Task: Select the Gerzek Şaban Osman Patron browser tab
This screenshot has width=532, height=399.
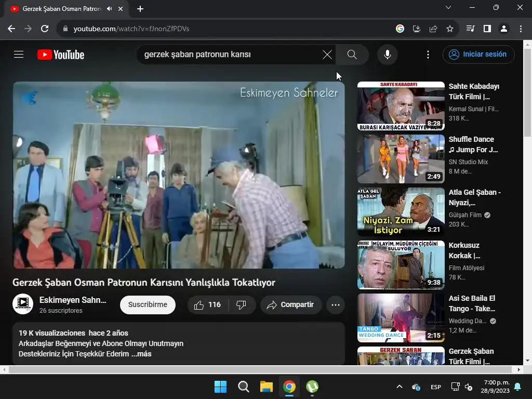Action: click(62, 9)
